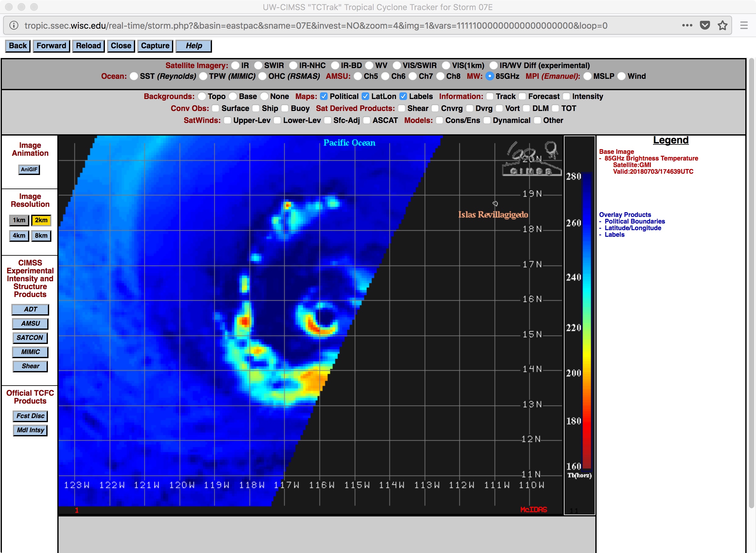Select the 85GHz microwave option
The image size is (756, 553).
coord(490,76)
